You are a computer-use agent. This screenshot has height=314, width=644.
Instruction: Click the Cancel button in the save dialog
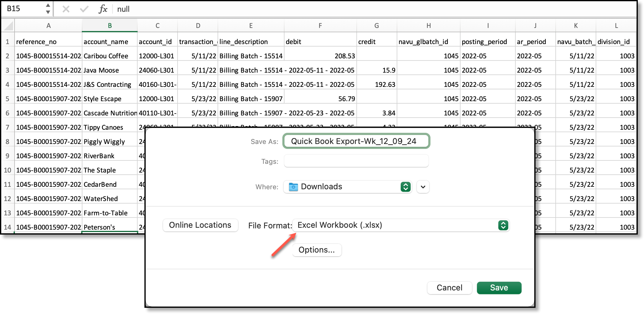point(449,288)
